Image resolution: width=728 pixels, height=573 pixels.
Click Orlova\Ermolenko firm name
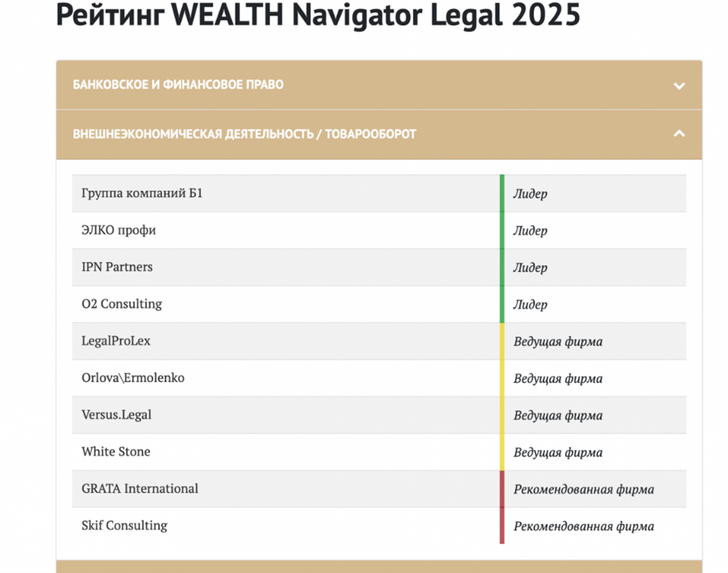(x=133, y=378)
